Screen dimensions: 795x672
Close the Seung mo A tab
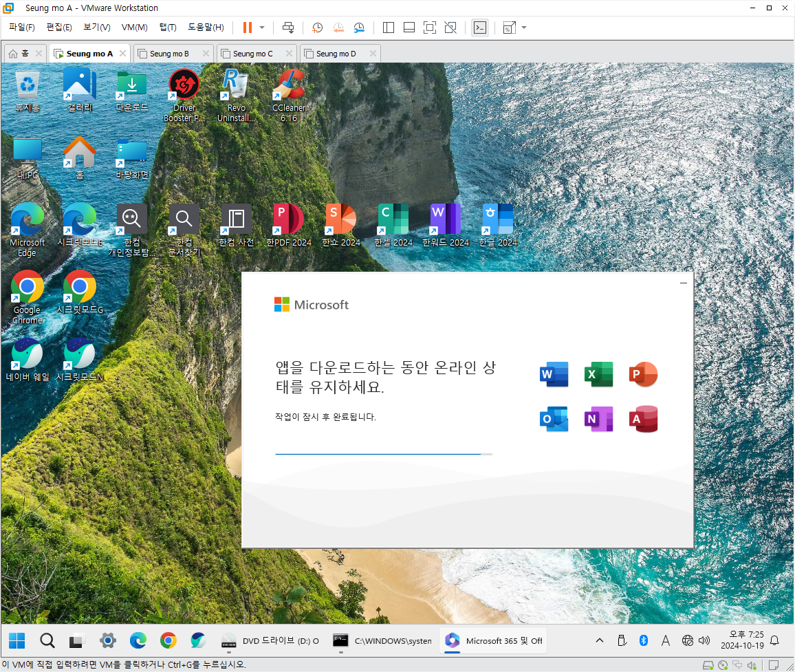click(122, 53)
